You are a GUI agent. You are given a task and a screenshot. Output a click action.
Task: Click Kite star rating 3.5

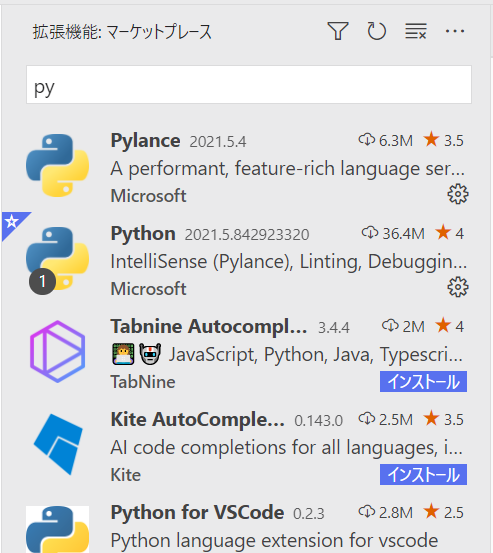[x=444, y=419]
